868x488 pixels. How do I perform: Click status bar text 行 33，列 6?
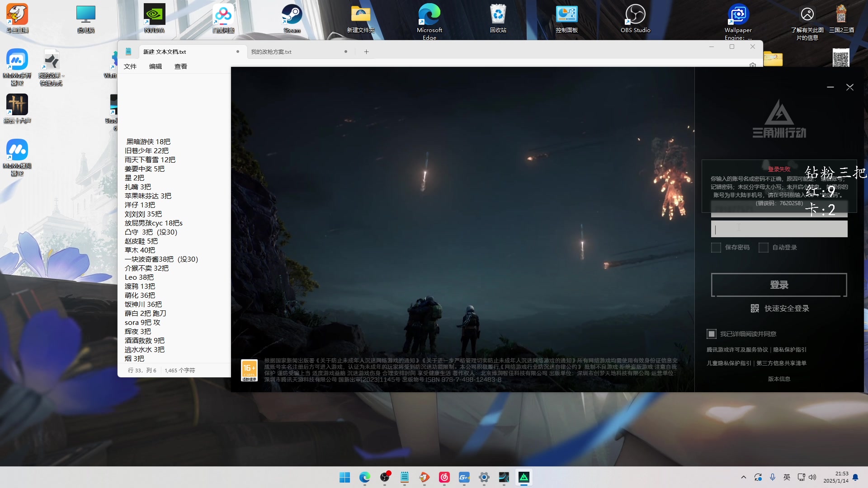coord(142,371)
